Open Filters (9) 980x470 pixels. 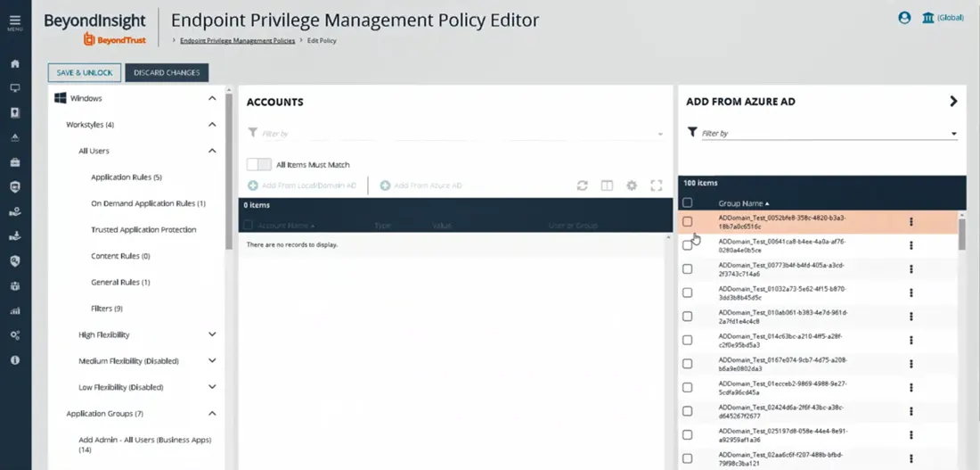tap(107, 309)
